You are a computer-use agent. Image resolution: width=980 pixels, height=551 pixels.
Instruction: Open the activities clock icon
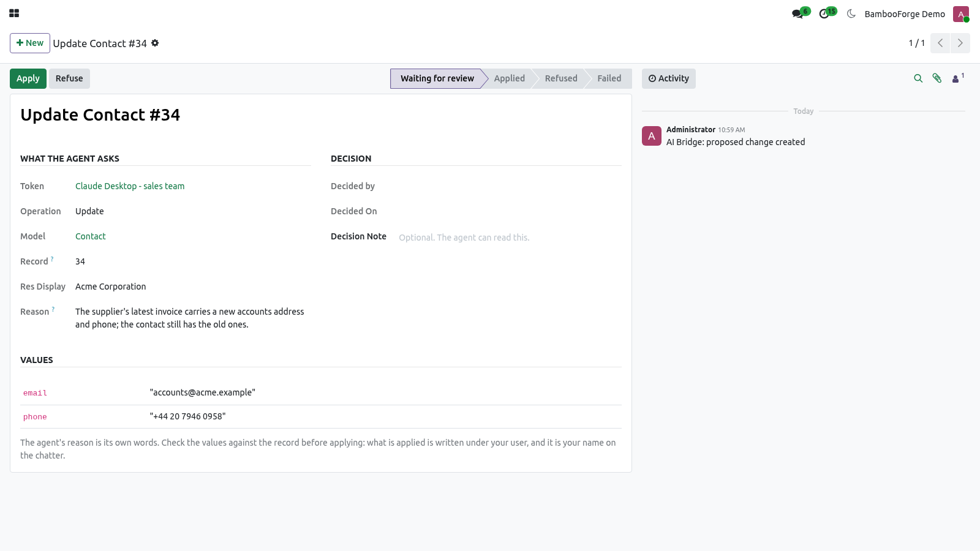824,13
